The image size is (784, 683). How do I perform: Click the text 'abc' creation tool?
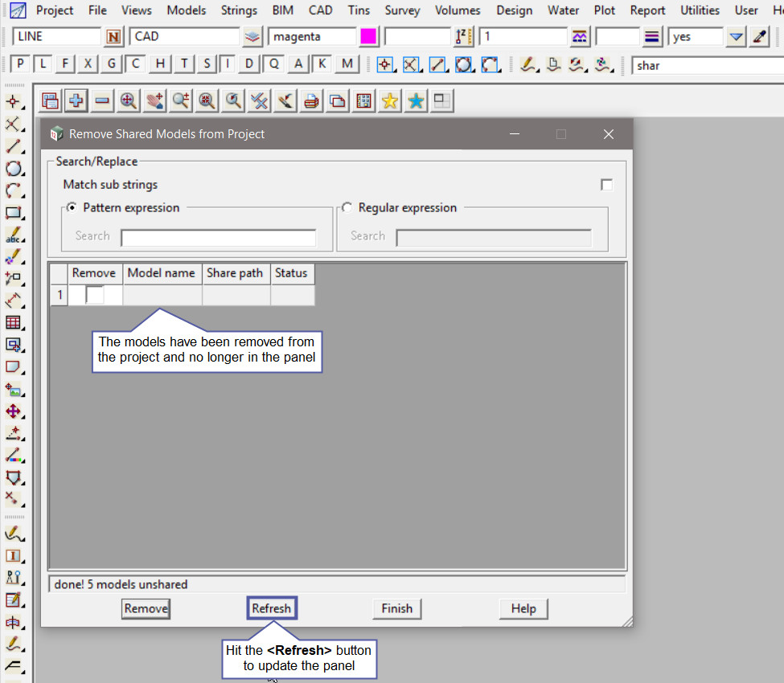pos(12,235)
